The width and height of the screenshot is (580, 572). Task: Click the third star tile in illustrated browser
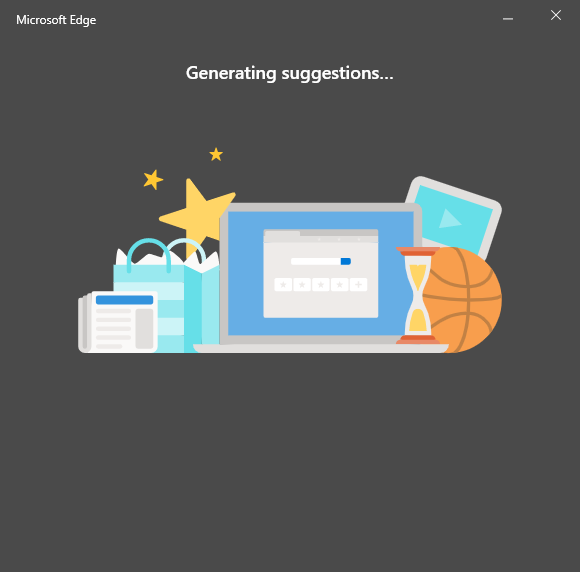(321, 285)
